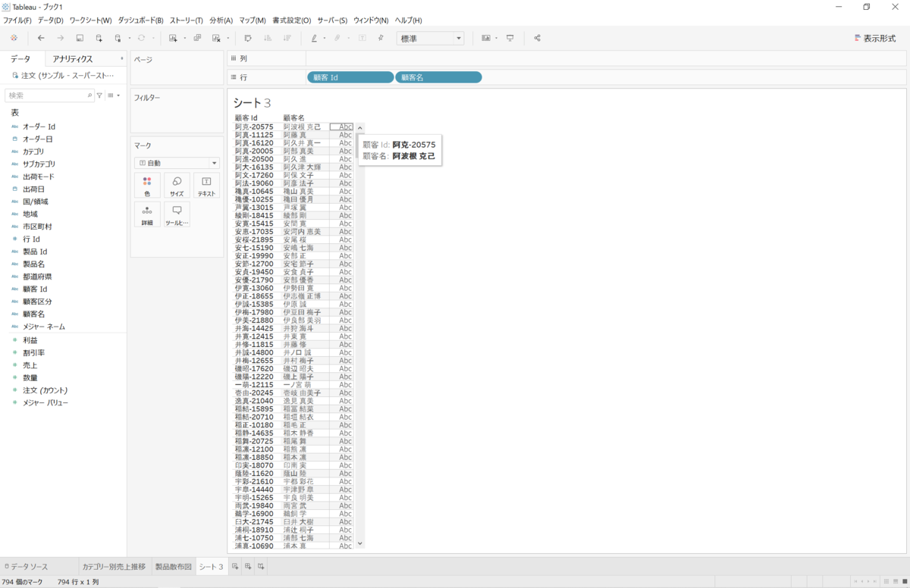Click the add new data source icon

99,38
